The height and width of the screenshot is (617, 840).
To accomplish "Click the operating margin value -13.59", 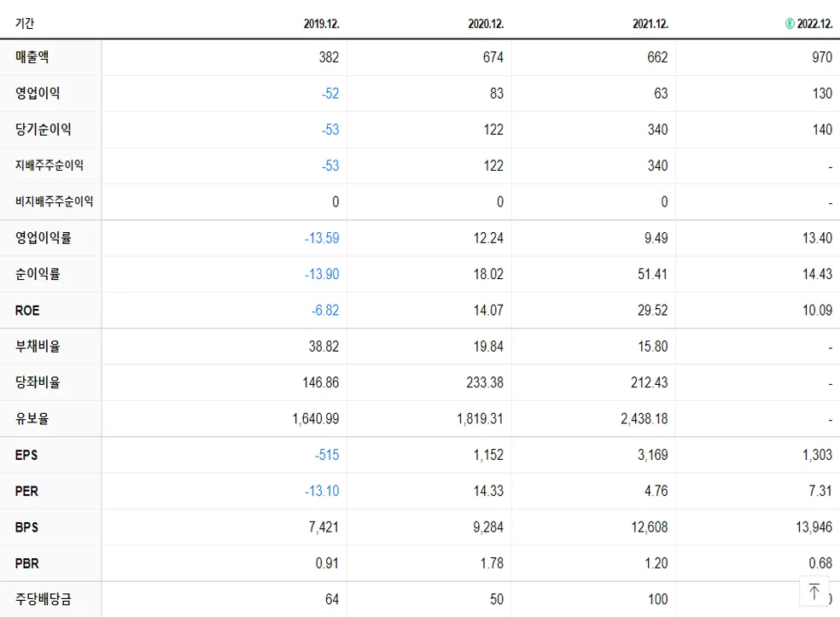I will [x=322, y=238].
